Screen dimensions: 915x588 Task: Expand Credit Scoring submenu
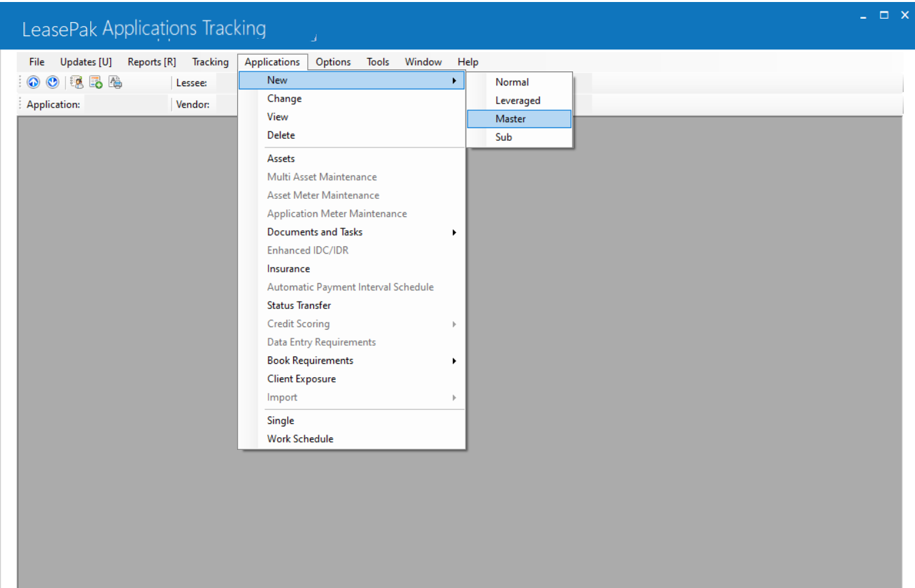pos(352,324)
